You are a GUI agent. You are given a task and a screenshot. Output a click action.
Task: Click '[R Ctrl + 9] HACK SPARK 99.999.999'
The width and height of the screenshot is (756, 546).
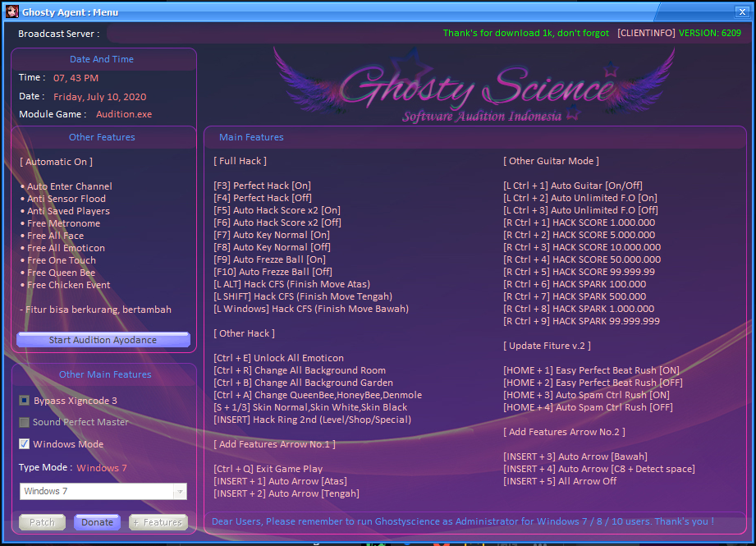581,321
